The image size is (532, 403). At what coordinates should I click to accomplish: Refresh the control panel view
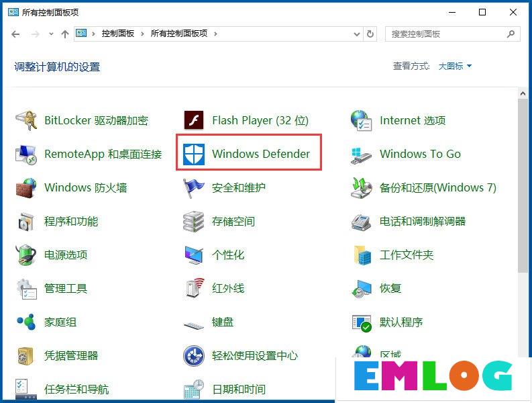[370, 34]
